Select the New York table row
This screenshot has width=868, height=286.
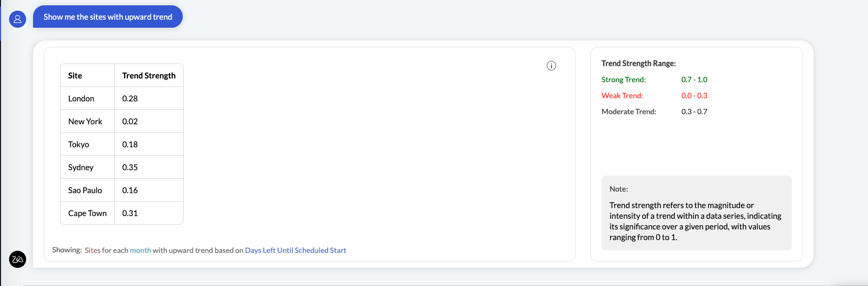122,122
